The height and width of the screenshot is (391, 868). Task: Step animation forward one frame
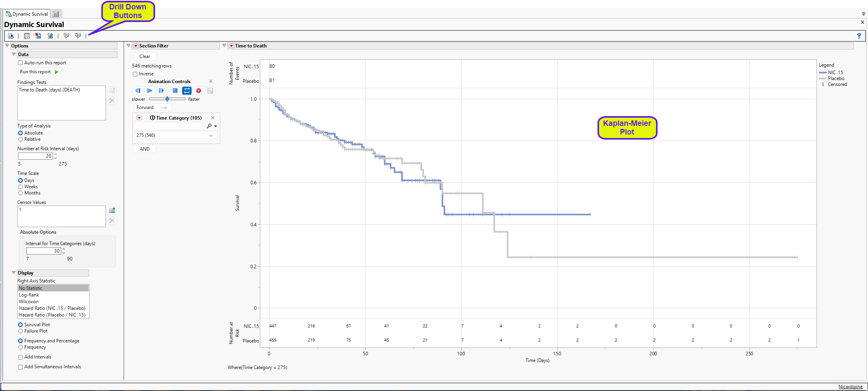pyautogui.click(x=161, y=91)
